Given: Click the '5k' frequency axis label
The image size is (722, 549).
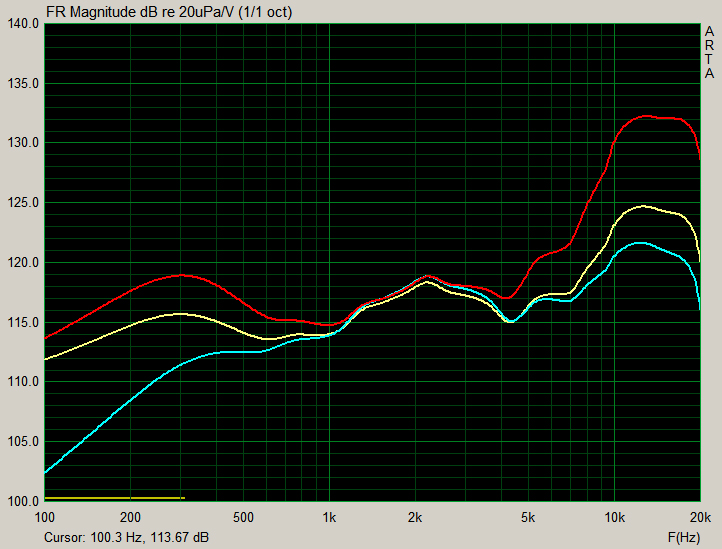Looking at the screenshot, I should [x=528, y=518].
